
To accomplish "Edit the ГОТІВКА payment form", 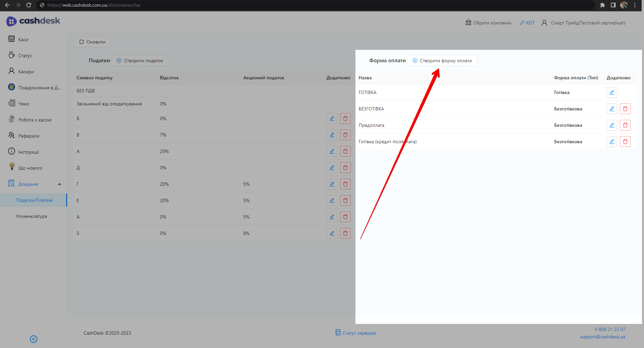I will pyautogui.click(x=612, y=92).
